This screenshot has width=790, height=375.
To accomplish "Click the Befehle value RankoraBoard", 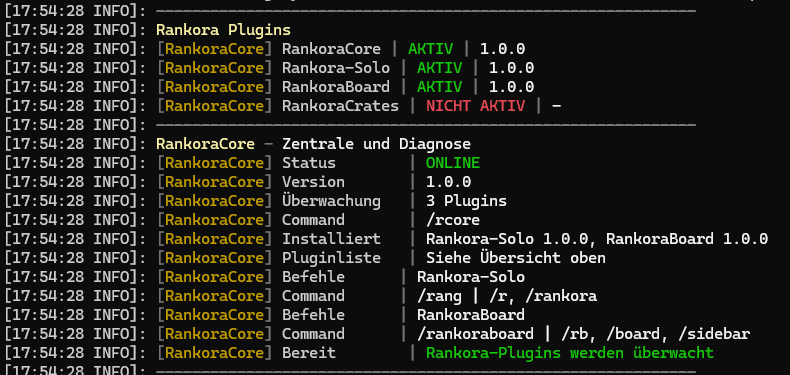I will point(471,315).
